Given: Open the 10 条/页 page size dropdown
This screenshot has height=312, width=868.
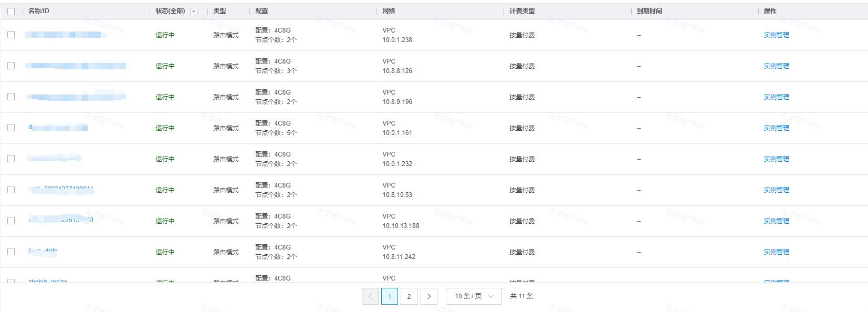Looking at the screenshot, I should pos(474,296).
